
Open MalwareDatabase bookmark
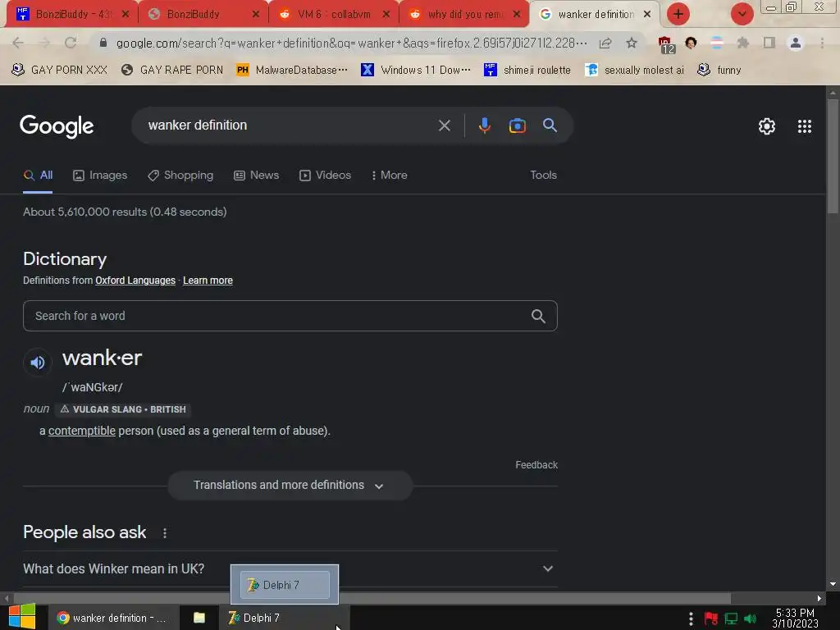click(292, 71)
